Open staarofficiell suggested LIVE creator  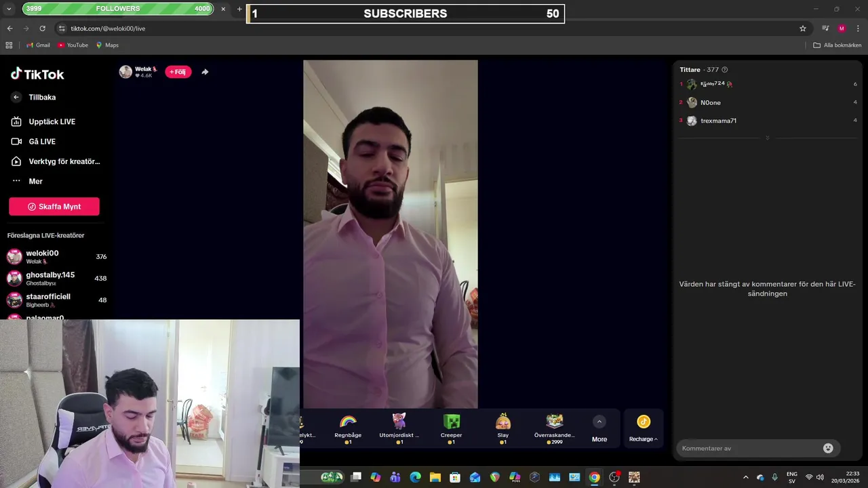point(57,300)
